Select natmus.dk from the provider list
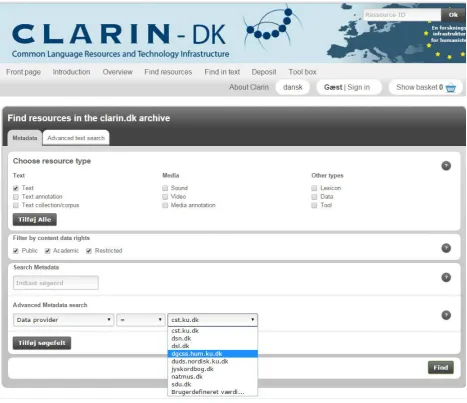 coord(213,377)
